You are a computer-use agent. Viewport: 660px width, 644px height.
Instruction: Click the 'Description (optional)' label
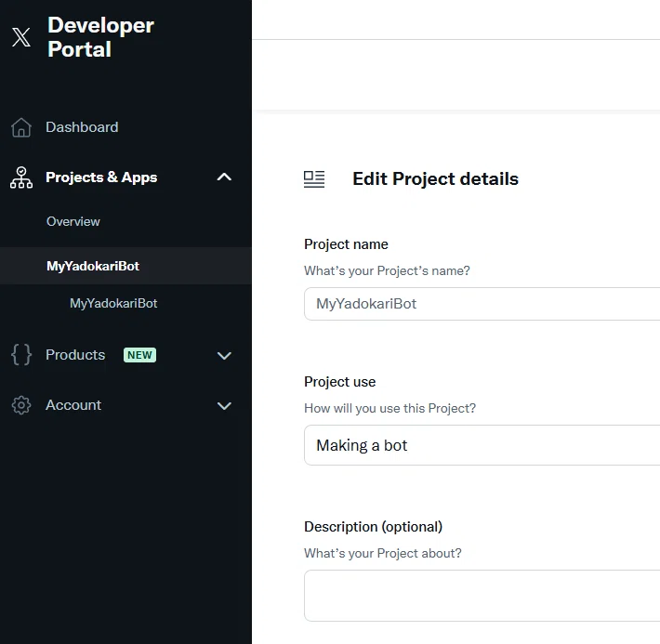(373, 527)
